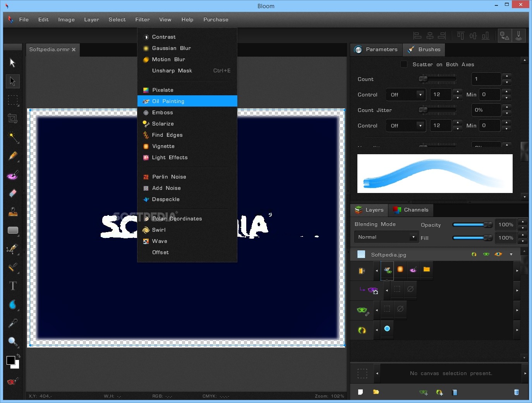The height and width of the screenshot is (403, 532).
Task: Select the Eraser tool
Action: coord(13,193)
